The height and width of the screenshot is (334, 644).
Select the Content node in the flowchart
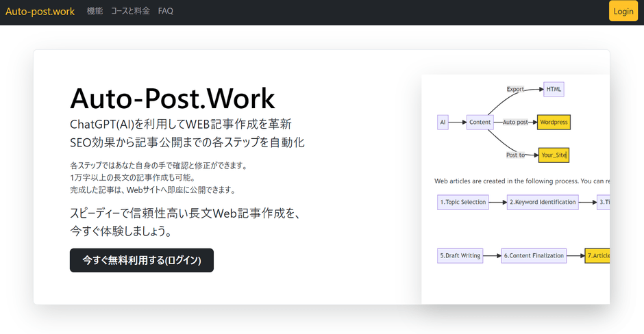coord(480,123)
